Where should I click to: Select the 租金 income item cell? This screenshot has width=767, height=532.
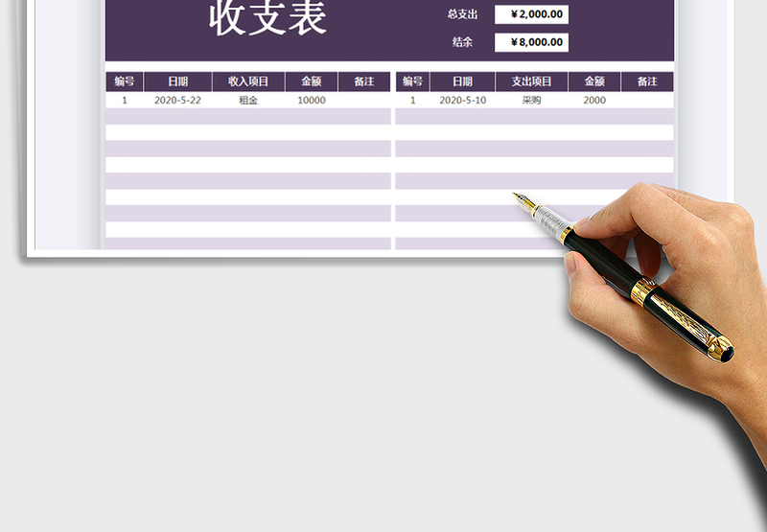(x=248, y=101)
